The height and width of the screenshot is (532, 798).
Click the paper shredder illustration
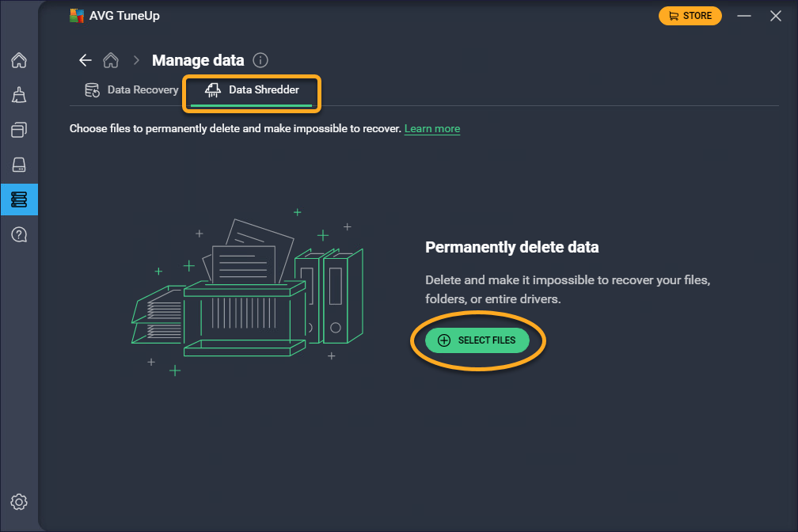point(245,293)
